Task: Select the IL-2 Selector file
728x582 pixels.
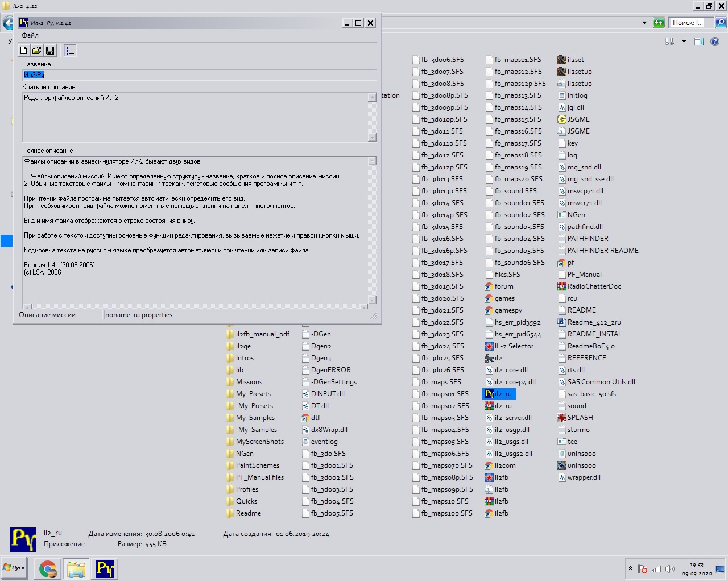Action: (x=509, y=346)
